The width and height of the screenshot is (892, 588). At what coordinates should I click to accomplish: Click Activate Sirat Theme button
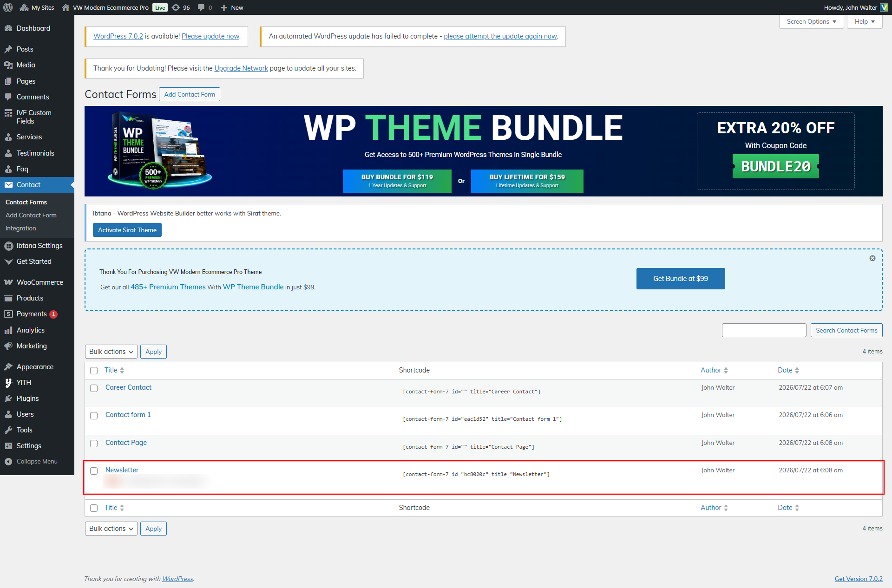pos(127,230)
